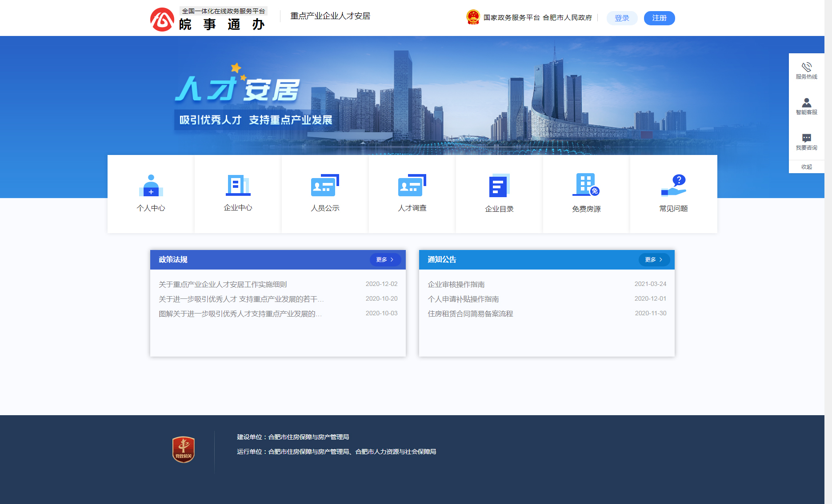The width and height of the screenshot is (832, 504).
Task: Select the 人员公示 personnel publicity icon
Action: point(325,193)
